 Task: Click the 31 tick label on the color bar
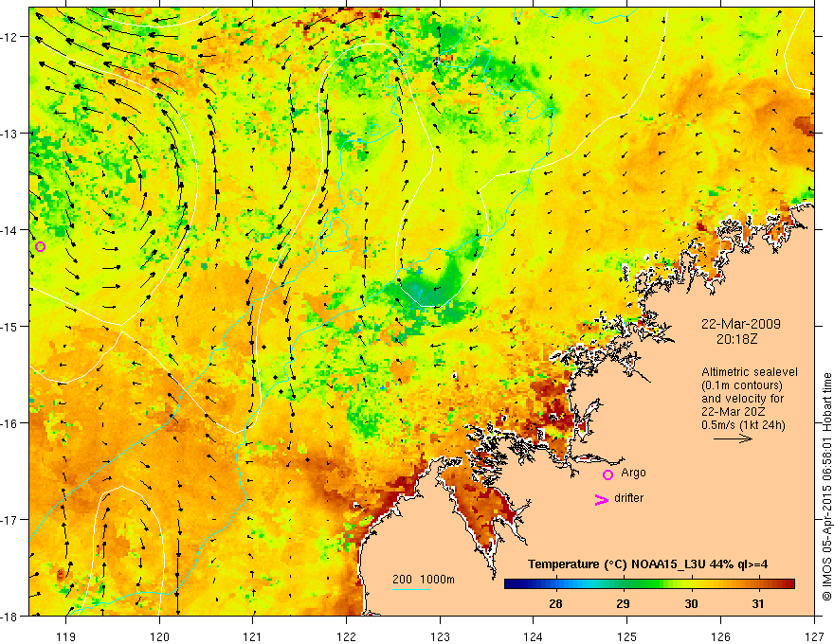pyautogui.click(x=758, y=603)
